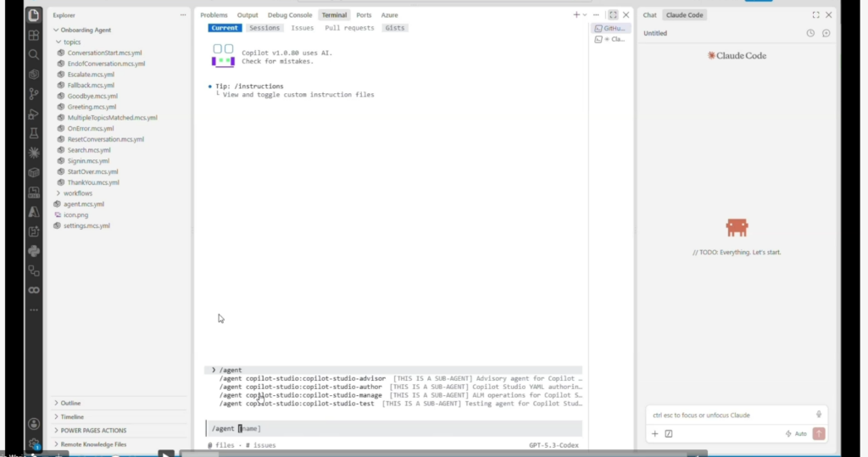Switch to the Debug Console tab
The image size is (868, 457).
coord(290,15)
